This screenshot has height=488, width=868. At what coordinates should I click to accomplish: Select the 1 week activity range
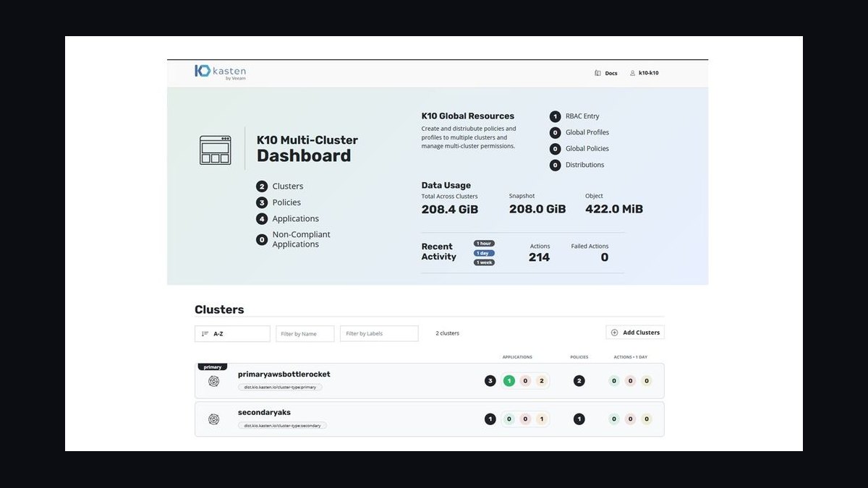click(x=484, y=262)
